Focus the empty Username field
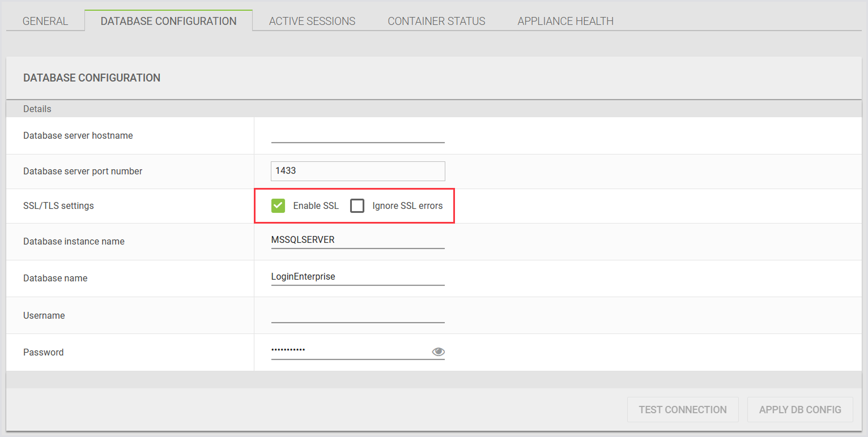The width and height of the screenshot is (868, 437). 358,315
